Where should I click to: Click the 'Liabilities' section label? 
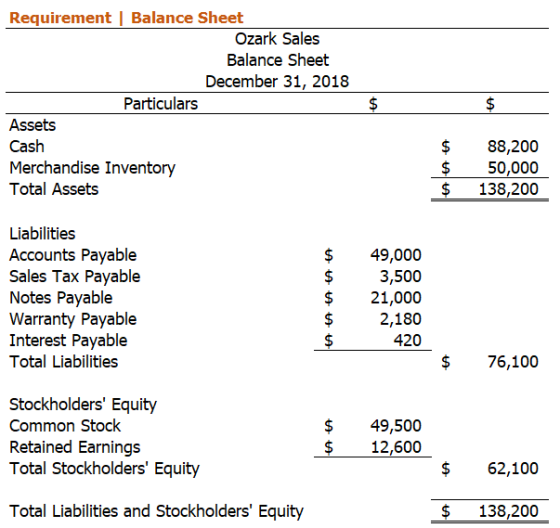click(42, 234)
